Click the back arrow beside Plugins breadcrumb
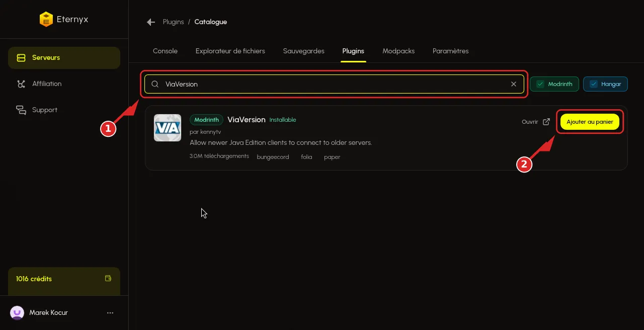 [x=150, y=22]
